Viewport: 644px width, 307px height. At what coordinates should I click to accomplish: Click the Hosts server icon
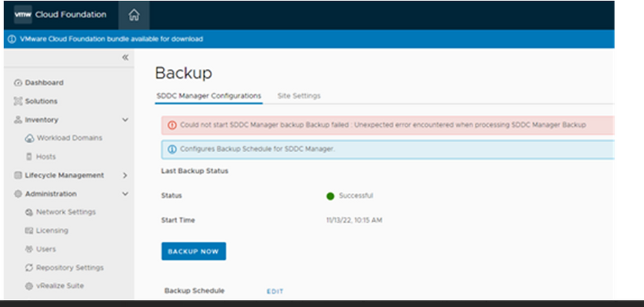click(x=29, y=157)
